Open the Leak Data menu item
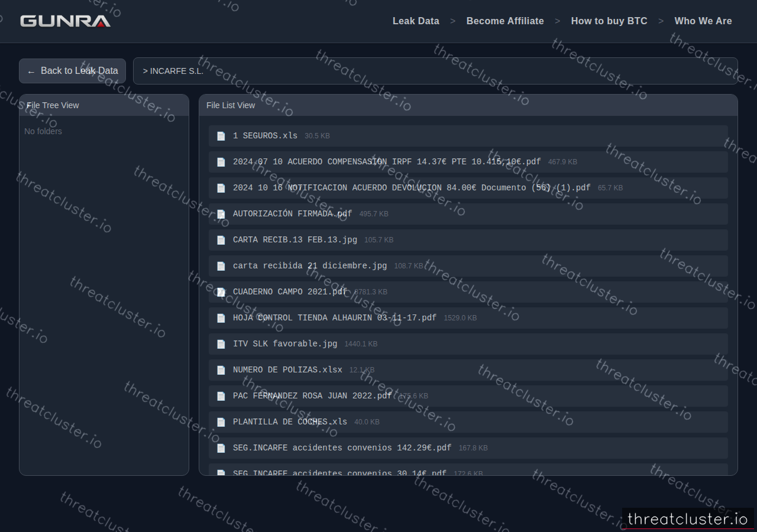 (416, 21)
